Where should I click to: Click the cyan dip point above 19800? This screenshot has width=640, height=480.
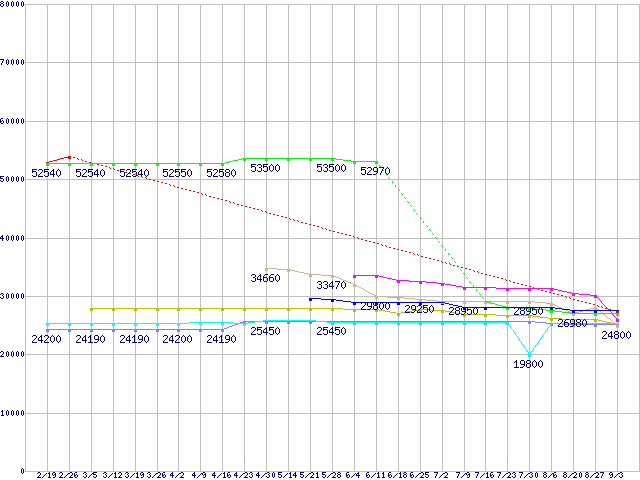pos(529,355)
